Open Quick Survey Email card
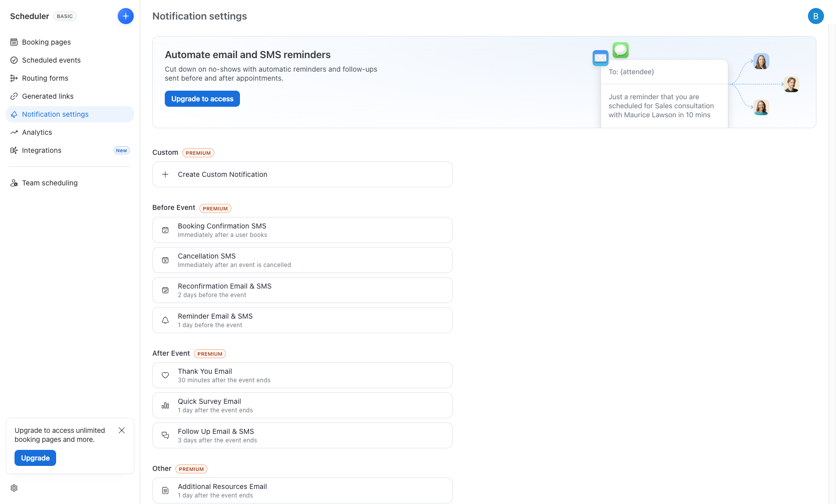Image resolution: width=836 pixels, height=504 pixels. [303, 405]
